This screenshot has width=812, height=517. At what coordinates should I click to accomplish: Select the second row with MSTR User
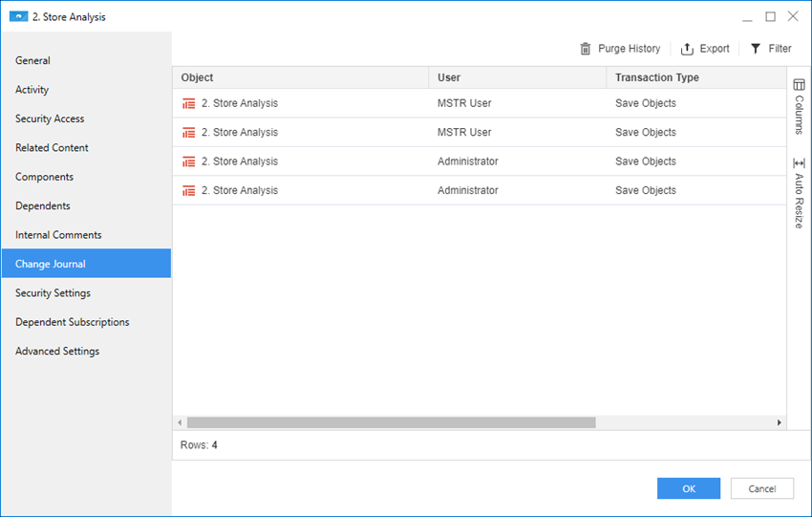point(464,132)
